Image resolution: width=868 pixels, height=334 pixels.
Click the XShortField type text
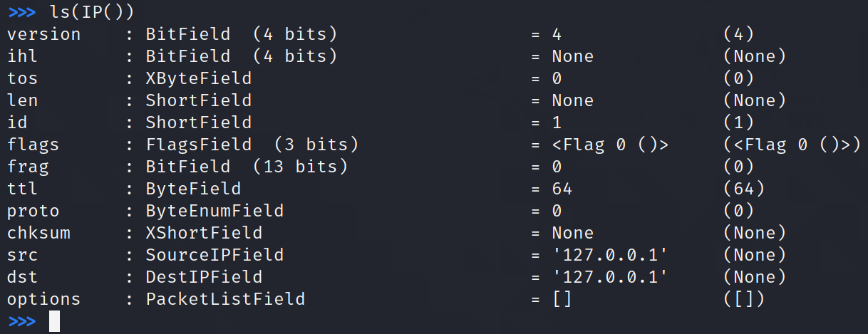[x=204, y=233]
